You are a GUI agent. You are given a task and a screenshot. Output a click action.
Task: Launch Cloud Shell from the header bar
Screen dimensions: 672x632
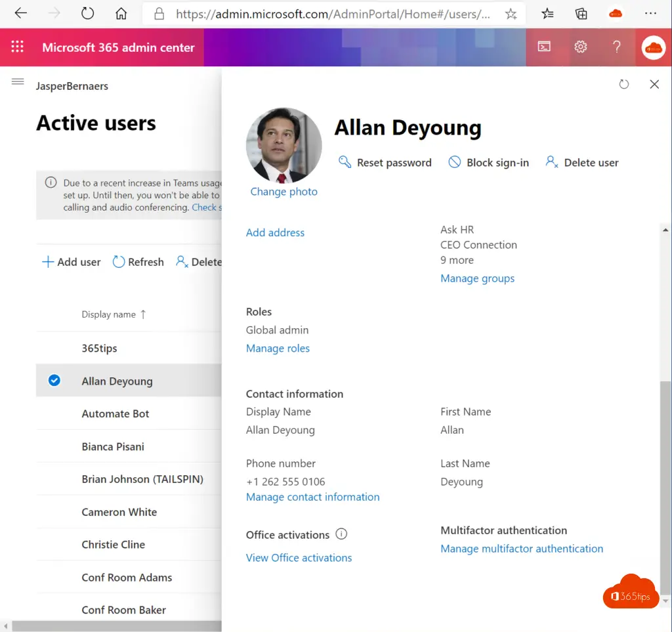544,47
